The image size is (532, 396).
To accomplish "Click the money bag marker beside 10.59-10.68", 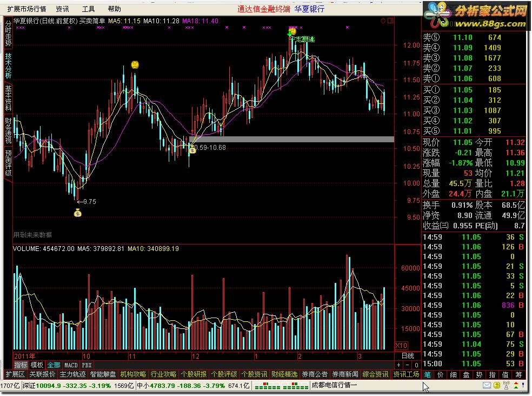I will (x=192, y=149).
